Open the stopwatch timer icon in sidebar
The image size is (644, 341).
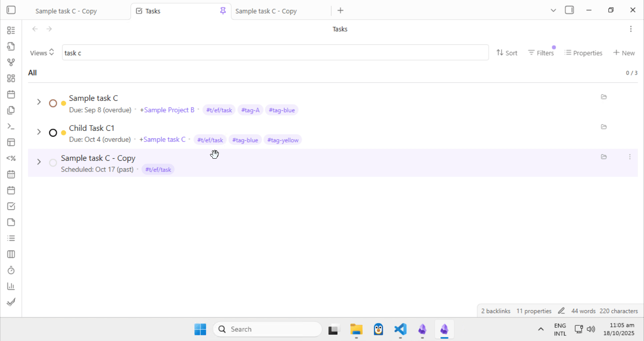coord(11,270)
